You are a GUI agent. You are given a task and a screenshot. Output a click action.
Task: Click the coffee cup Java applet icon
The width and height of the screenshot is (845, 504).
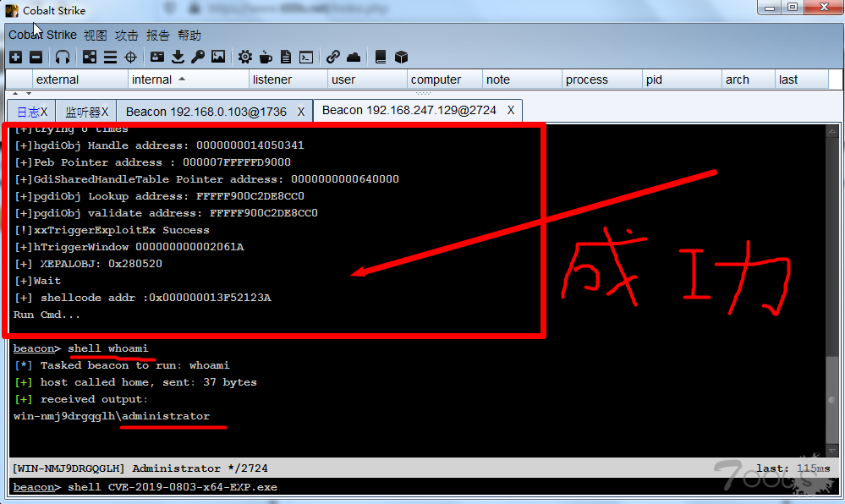click(266, 58)
